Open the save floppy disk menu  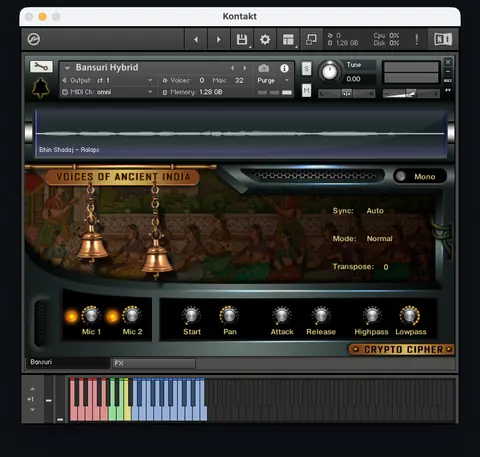tap(242, 40)
